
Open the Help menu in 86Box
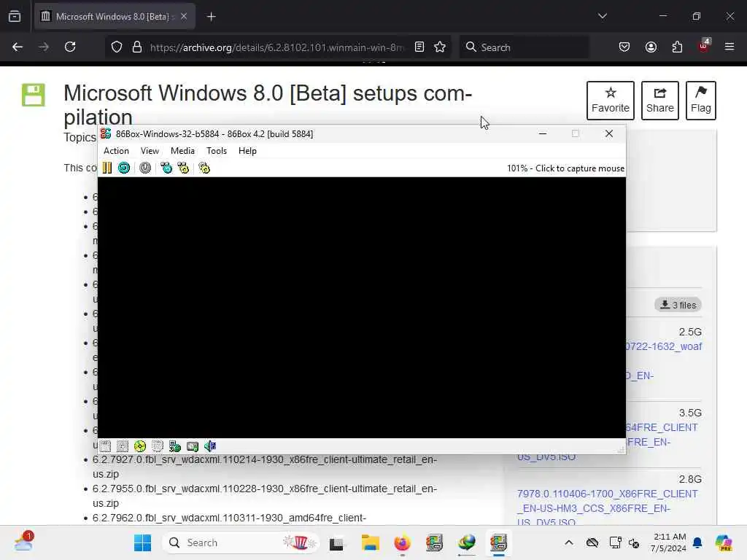click(247, 150)
